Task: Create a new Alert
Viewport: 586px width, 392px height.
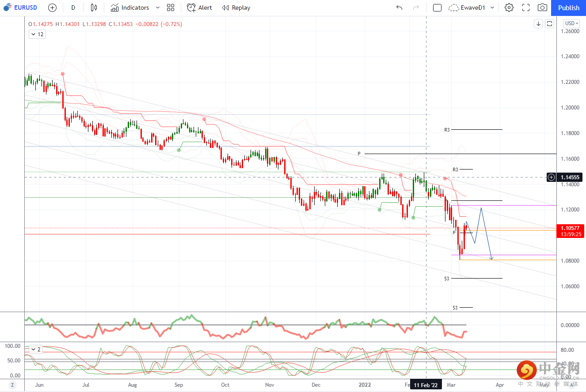Action: click(199, 8)
